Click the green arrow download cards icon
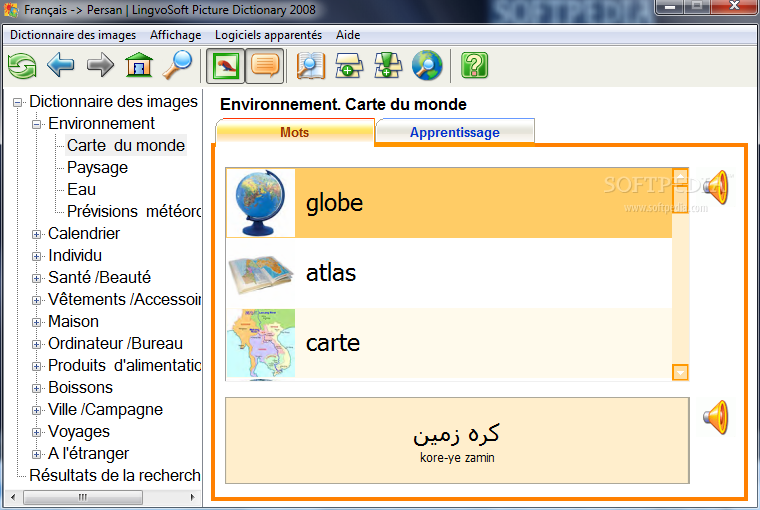760x510 pixels. pos(388,65)
